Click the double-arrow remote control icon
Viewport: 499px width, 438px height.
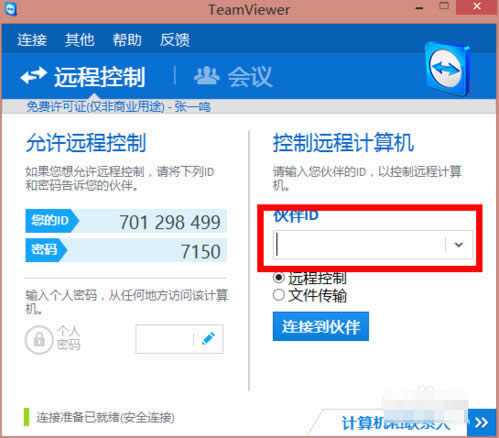point(33,75)
